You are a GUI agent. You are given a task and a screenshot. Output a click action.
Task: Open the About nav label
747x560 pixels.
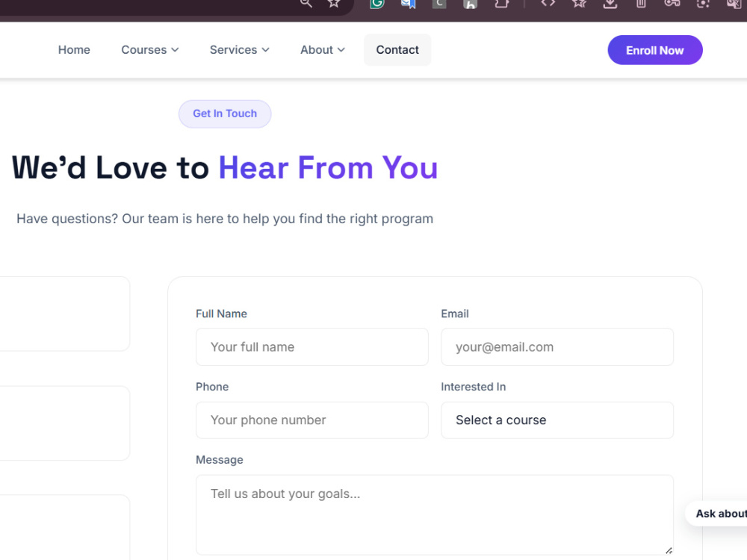click(x=317, y=50)
